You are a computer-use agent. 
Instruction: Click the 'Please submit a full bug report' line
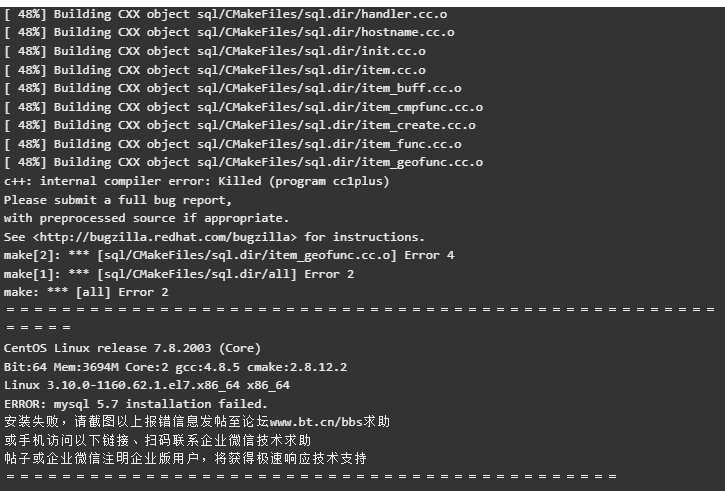(x=117, y=200)
